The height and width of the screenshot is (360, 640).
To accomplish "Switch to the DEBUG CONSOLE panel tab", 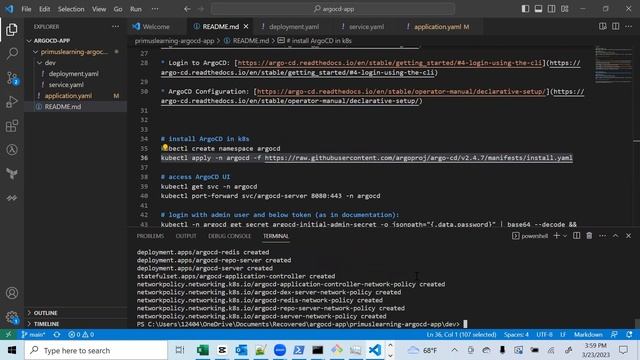I will [229, 236].
